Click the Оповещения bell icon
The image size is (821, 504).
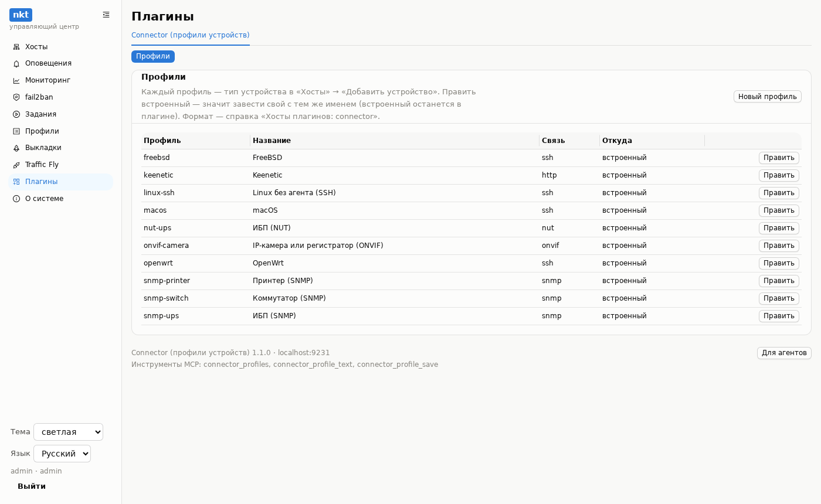(16, 64)
